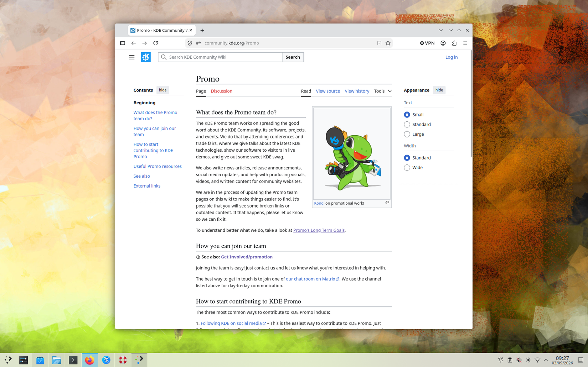Click the Log in link
The image size is (588, 367).
point(451,57)
